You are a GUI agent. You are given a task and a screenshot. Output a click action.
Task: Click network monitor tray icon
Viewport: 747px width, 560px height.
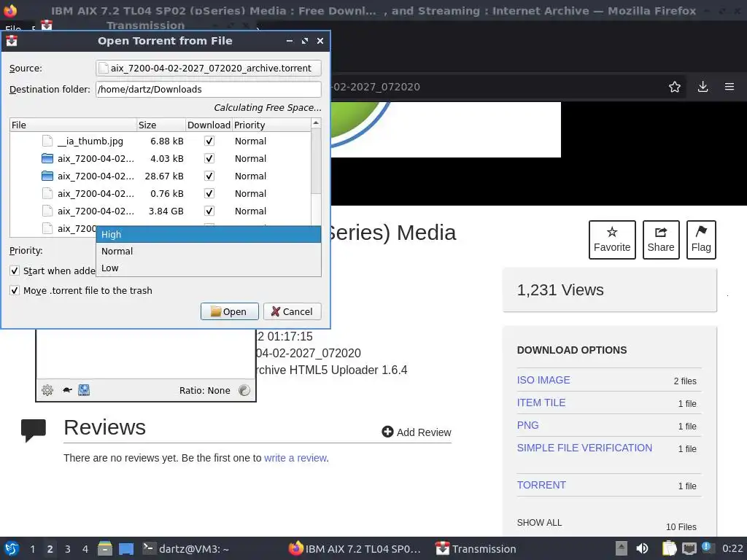pos(689,548)
